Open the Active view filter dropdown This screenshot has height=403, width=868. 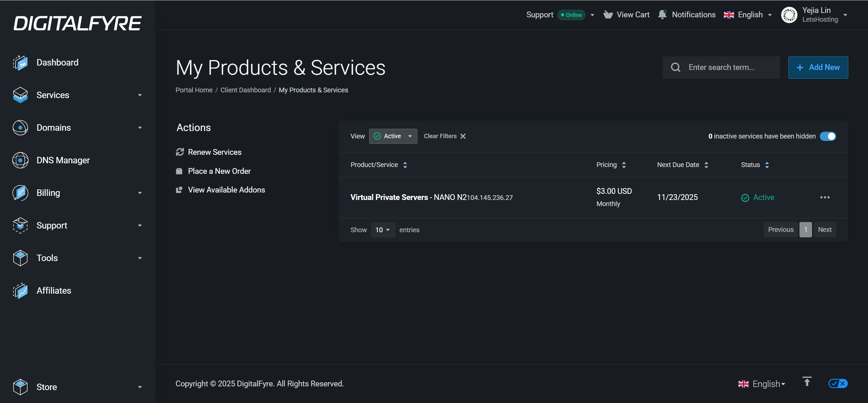click(x=393, y=136)
